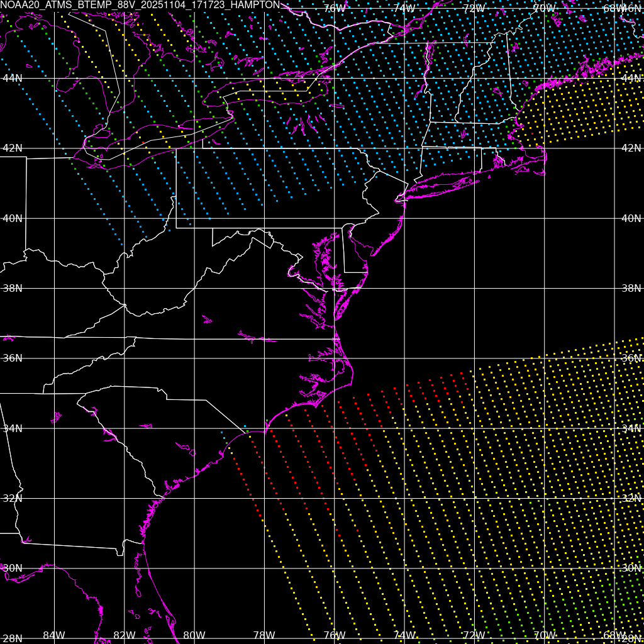Click the 36N label on right edge

631,358
